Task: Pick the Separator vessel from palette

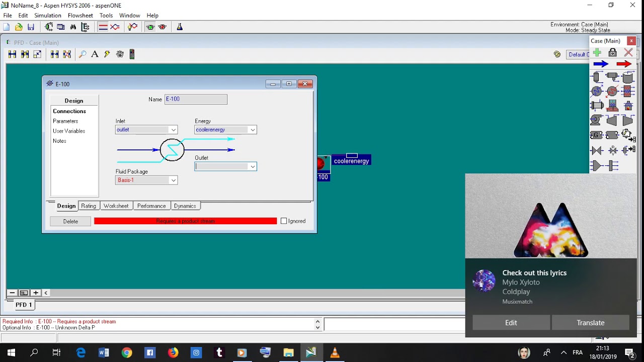Action: (x=596, y=77)
